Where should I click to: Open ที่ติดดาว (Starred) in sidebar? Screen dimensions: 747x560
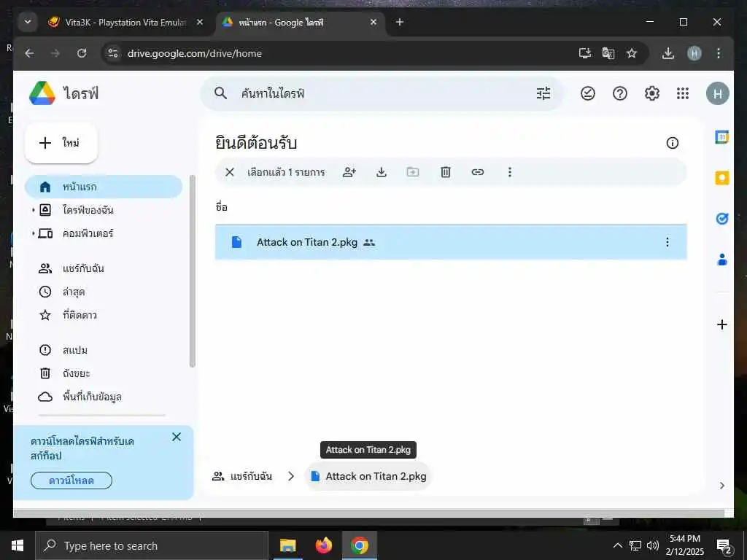pos(104,315)
